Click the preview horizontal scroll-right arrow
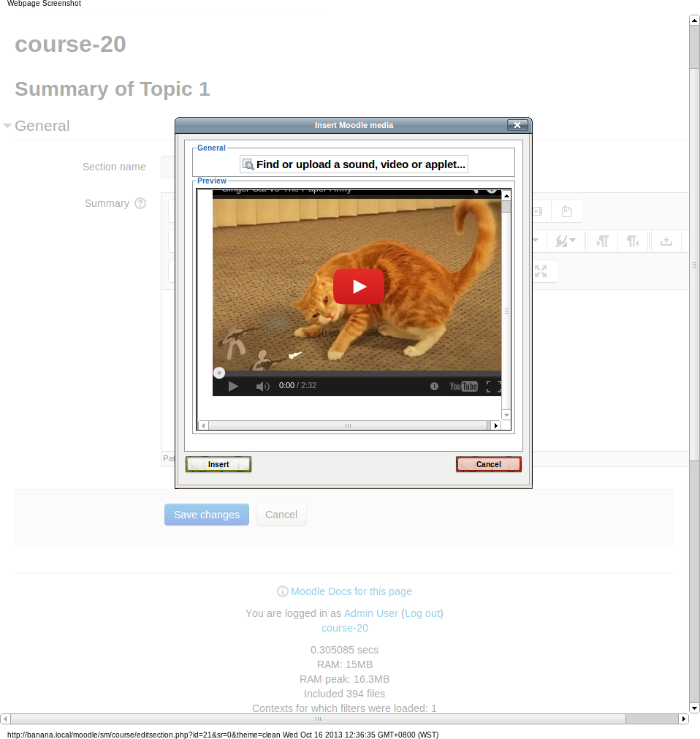 pyautogui.click(x=495, y=425)
